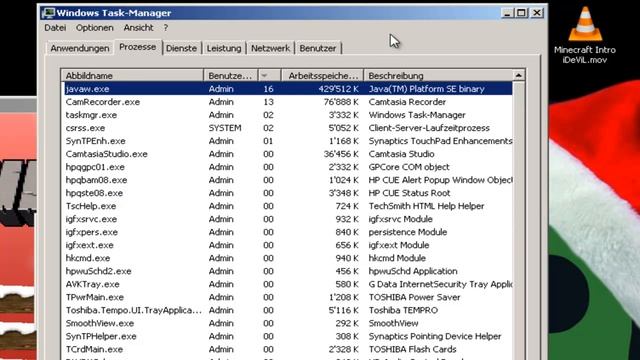Open the ? help menu
Screen dimensions: 640x360
coord(166,28)
